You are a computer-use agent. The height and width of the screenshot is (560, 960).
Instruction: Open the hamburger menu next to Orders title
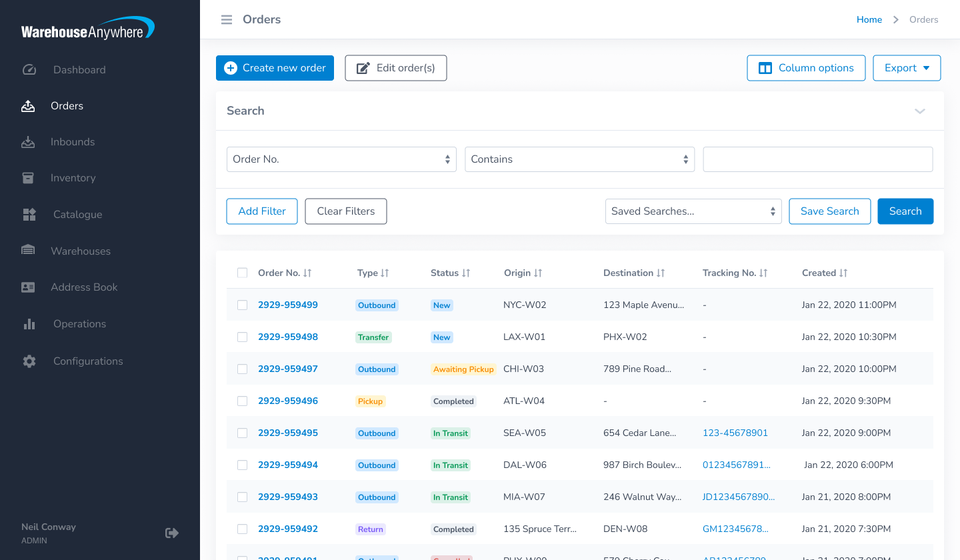(x=226, y=19)
